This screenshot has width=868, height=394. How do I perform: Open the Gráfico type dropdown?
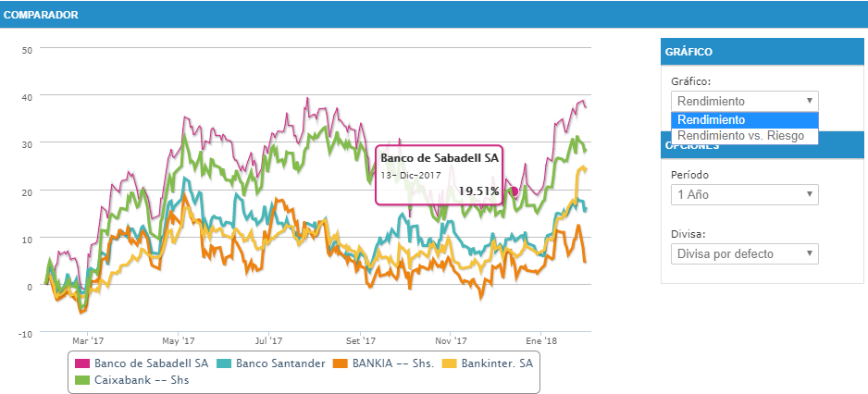744,101
